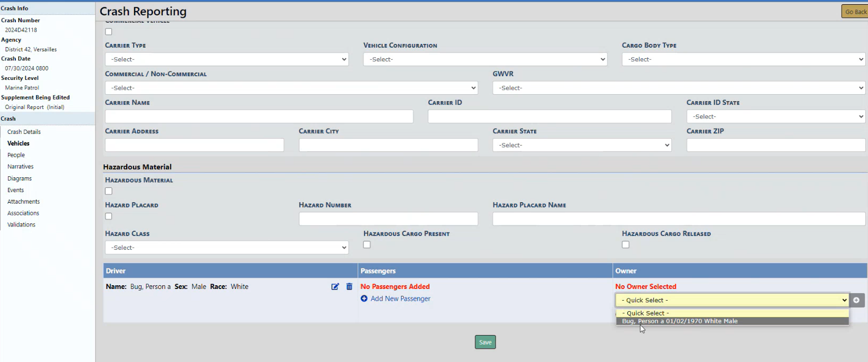Expand the Vehicle Configuration dropdown
This screenshot has height=362, width=868.
click(485, 59)
